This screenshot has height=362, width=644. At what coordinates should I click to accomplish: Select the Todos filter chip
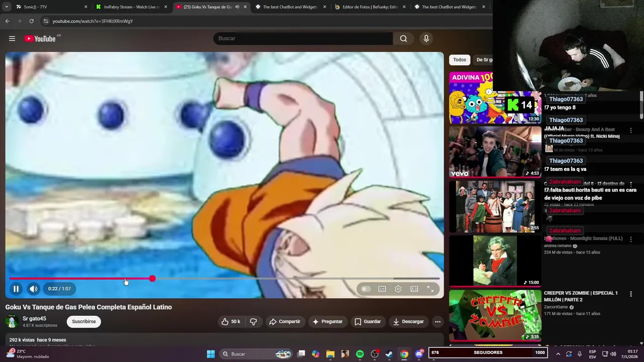point(459,60)
